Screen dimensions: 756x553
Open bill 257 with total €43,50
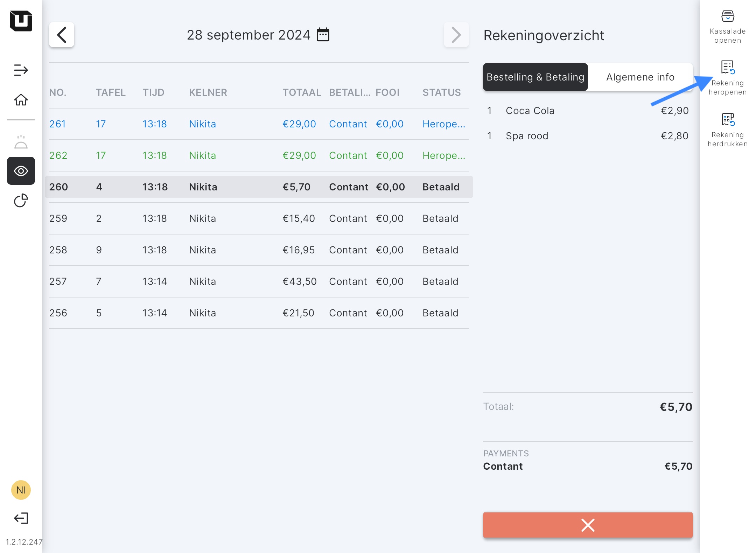[258, 281]
